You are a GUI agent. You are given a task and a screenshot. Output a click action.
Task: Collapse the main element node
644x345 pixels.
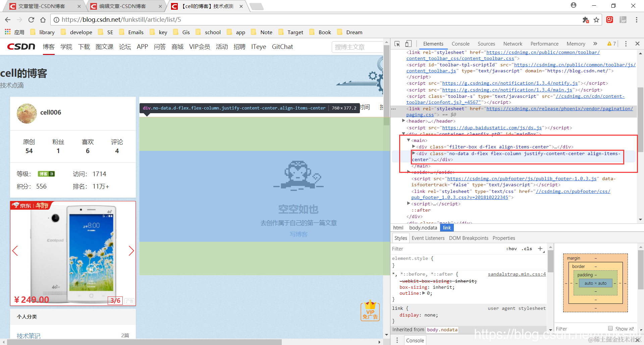click(x=409, y=140)
